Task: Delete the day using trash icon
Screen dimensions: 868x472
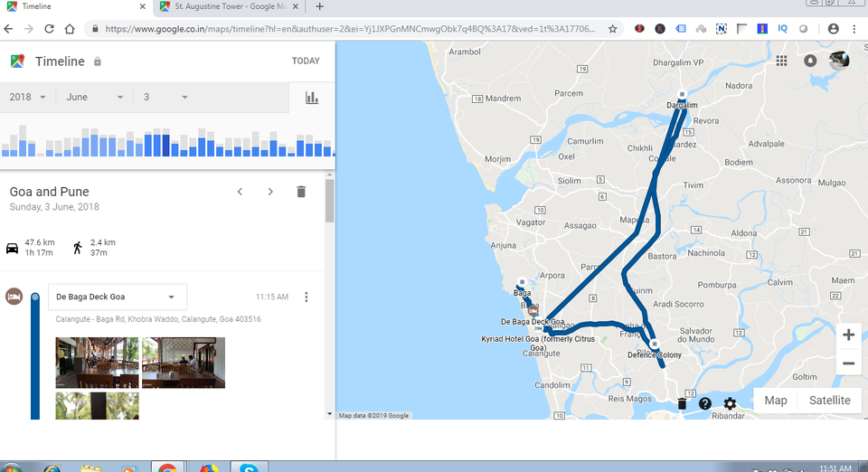Action: click(x=301, y=192)
